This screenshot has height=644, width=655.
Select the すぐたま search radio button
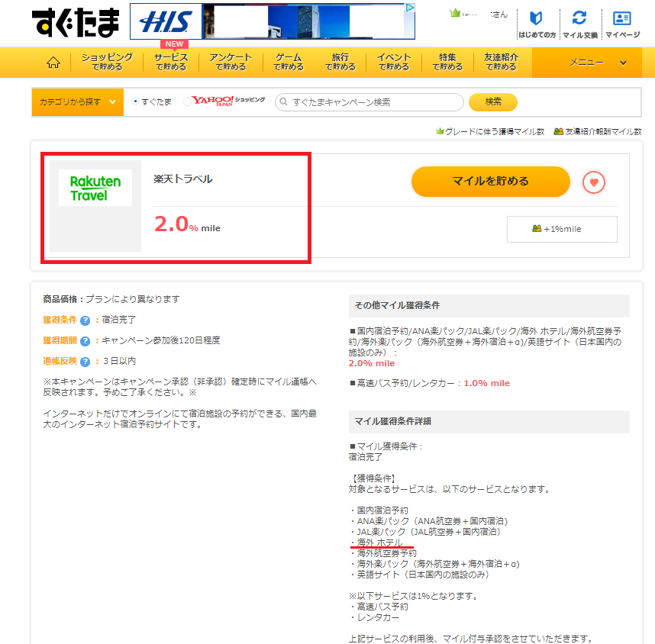[135, 101]
